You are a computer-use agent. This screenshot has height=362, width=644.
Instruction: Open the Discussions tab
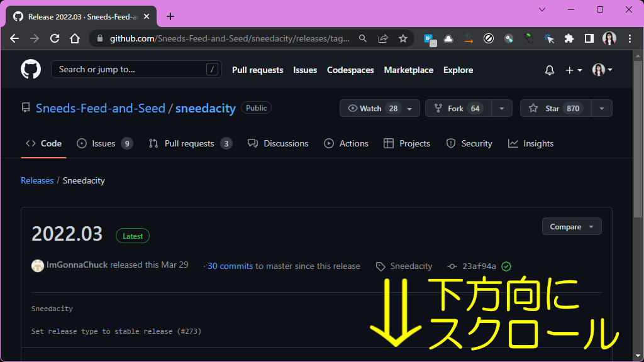pyautogui.click(x=286, y=143)
